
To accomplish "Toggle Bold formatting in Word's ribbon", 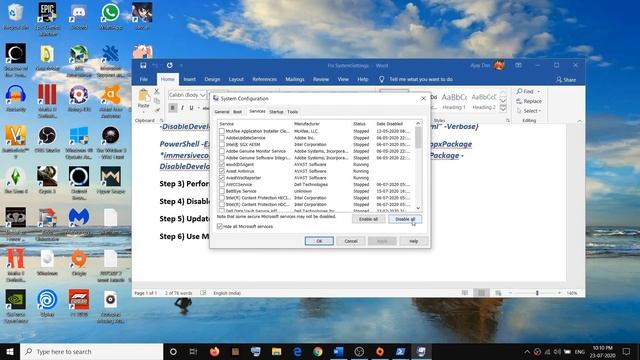I will [x=173, y=108].
